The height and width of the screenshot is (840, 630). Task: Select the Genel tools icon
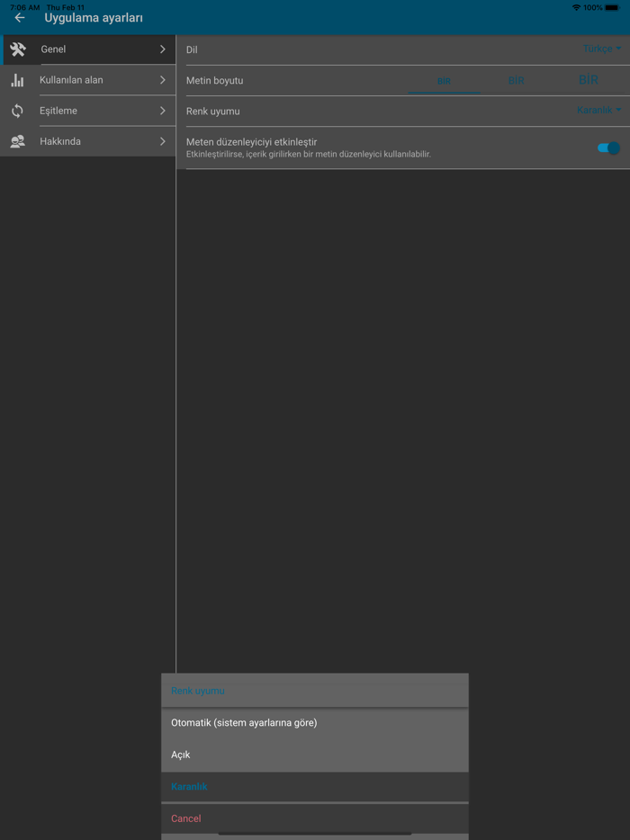[18, 49]
